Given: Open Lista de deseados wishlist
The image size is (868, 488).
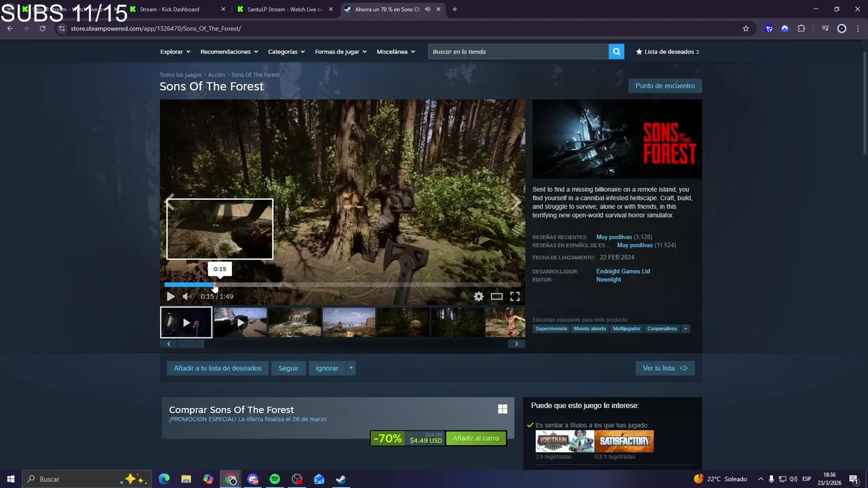Looking at the screenshot, I should [667, 52].
